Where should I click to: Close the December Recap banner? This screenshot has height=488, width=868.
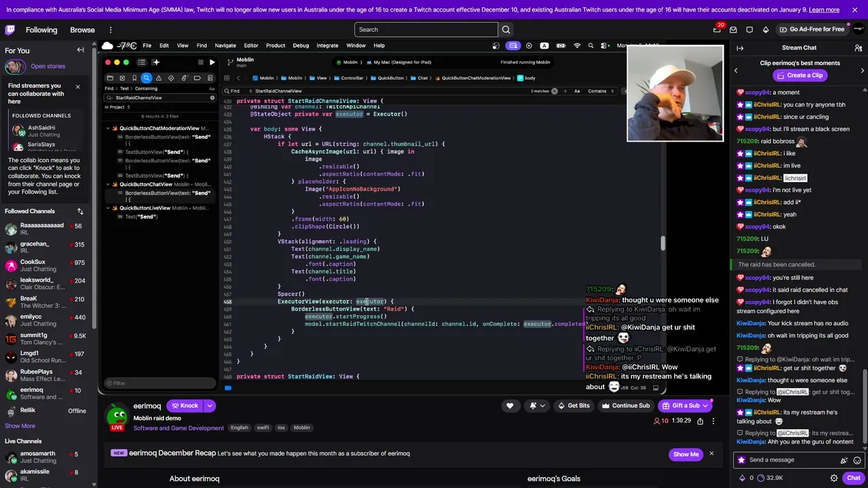(711, 453)
